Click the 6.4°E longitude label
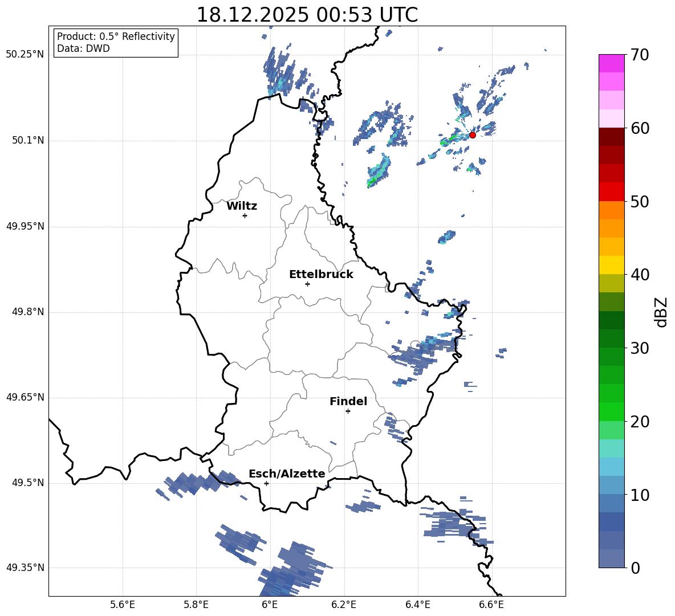Screen dimensions: 675x616 coord(417,605)
